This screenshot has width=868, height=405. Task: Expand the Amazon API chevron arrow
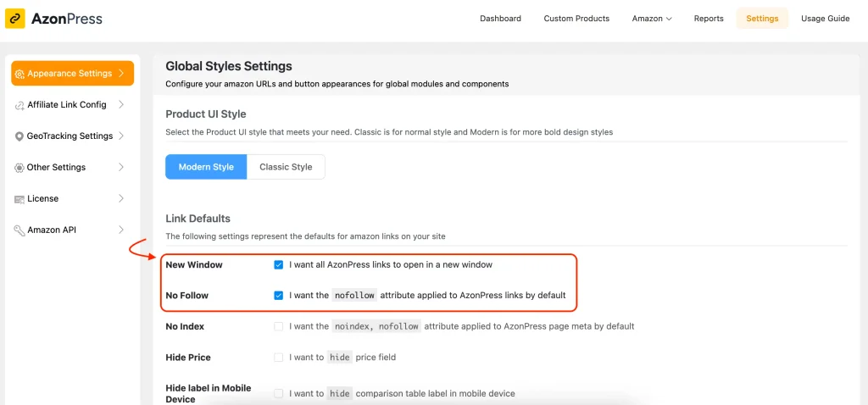(121, 230)
